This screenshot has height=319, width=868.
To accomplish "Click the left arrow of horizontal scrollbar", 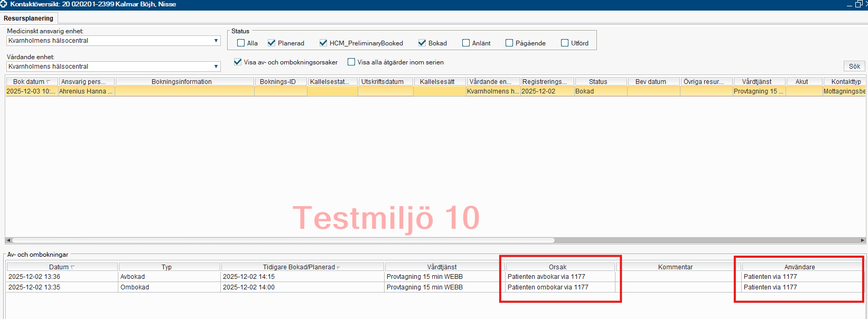I will [x=8, y=240].
